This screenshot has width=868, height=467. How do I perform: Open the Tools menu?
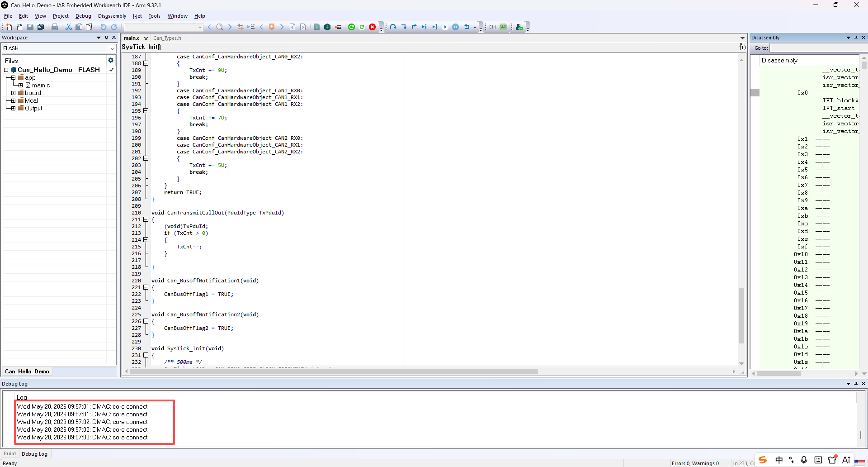tap(155, 16)
